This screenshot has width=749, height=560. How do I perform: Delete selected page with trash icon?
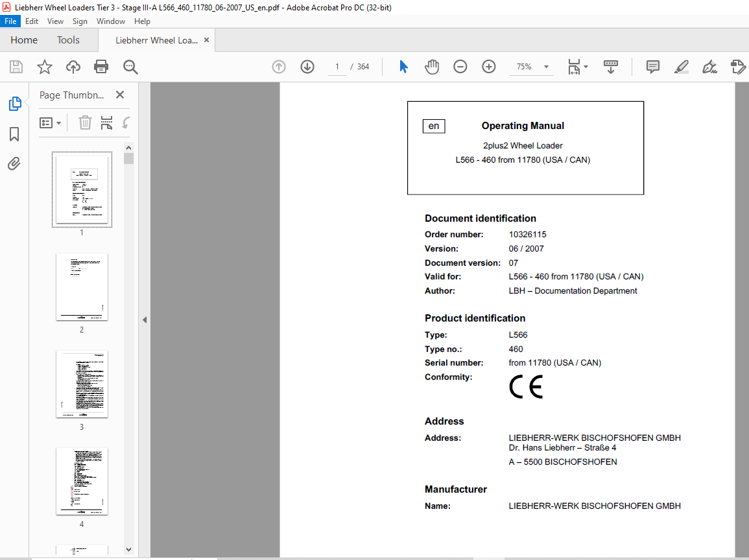pos(85,122)
